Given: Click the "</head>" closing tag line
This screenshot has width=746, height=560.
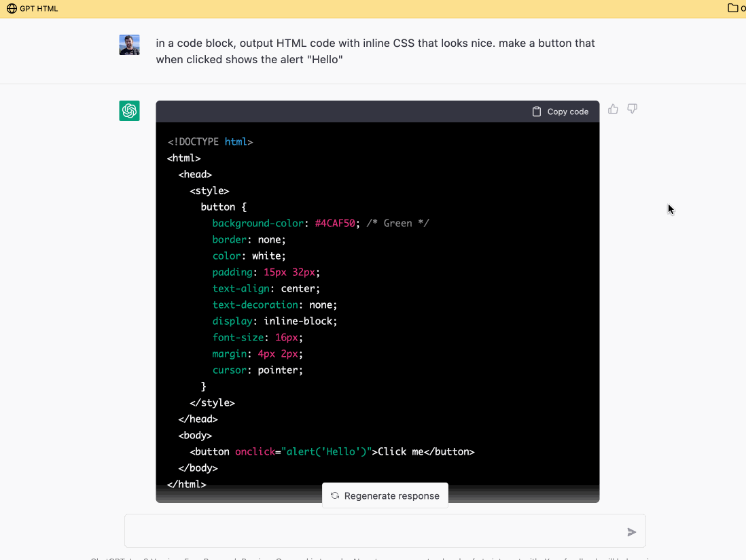Looking at the screenshot, I should tap(198, 419).
